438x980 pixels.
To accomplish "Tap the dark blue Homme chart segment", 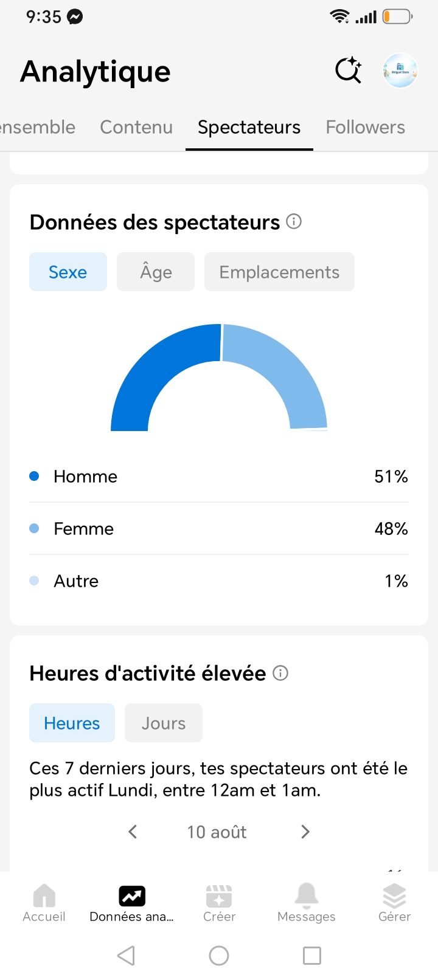I will click(x=152, y=371).
